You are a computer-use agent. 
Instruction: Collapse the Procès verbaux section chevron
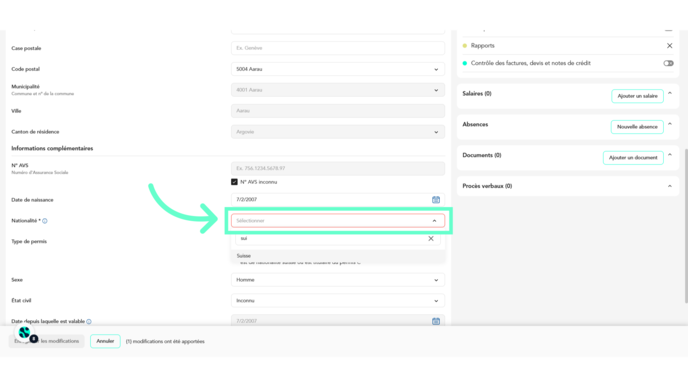(670, 186)
